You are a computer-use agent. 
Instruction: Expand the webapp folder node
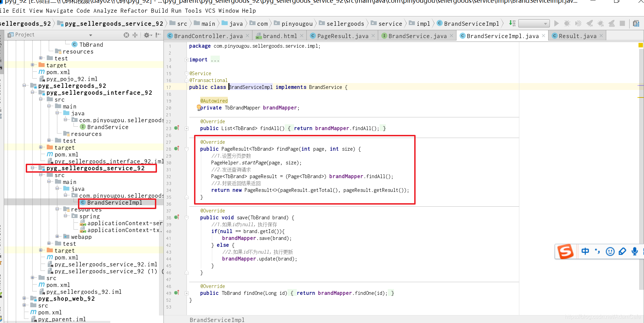pyautogui.click(x=57, y=236)
